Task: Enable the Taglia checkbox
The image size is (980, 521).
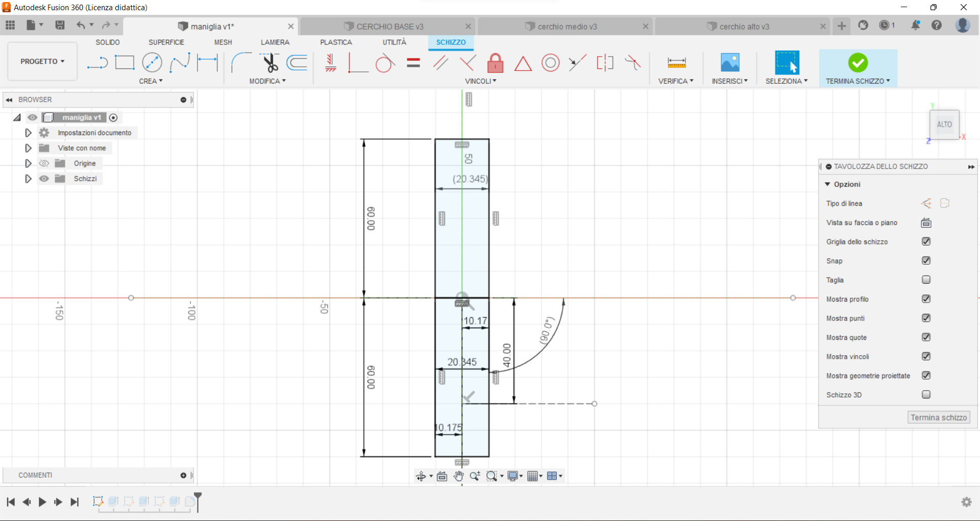Action: tap(926, 280)
